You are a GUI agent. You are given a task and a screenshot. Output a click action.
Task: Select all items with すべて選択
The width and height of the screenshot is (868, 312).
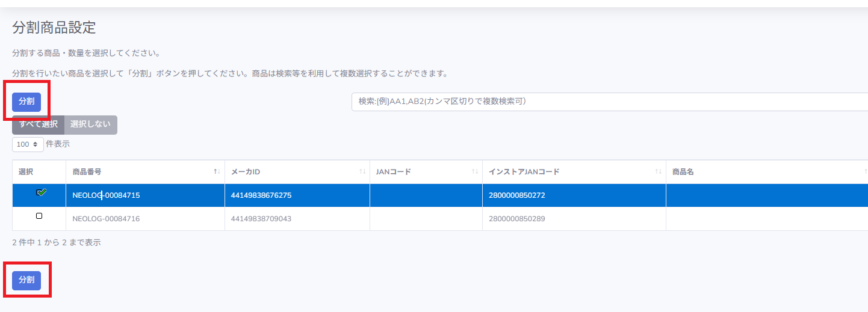(38, 124)
